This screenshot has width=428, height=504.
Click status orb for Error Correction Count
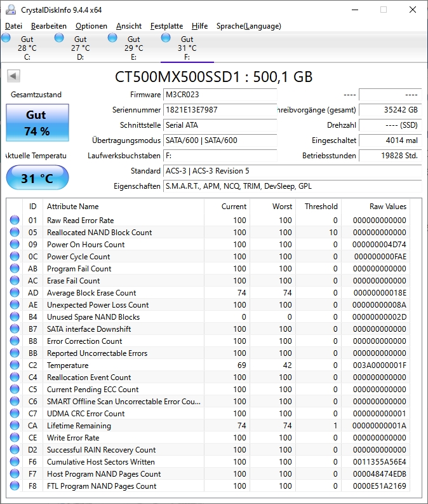15,341
